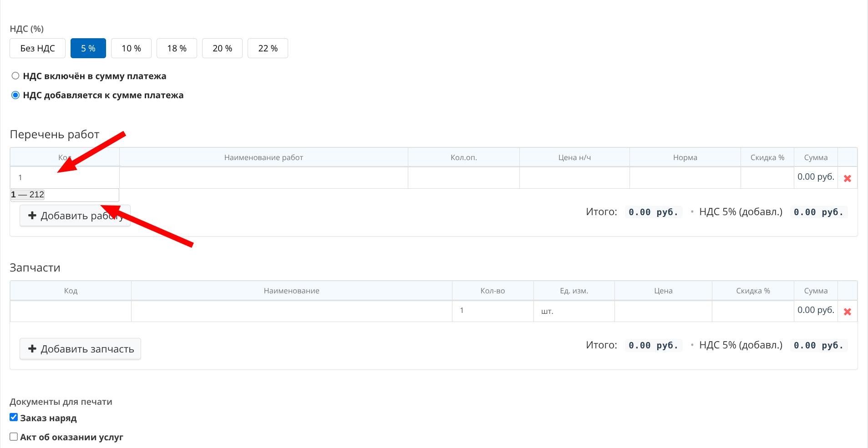Select the 5 % VAT rate

click(88, 48)
